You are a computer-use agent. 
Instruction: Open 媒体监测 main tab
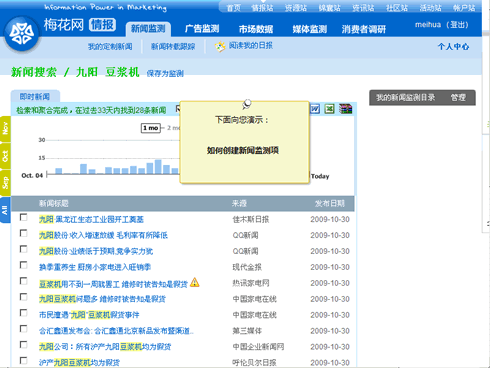(x=309, y=29)
